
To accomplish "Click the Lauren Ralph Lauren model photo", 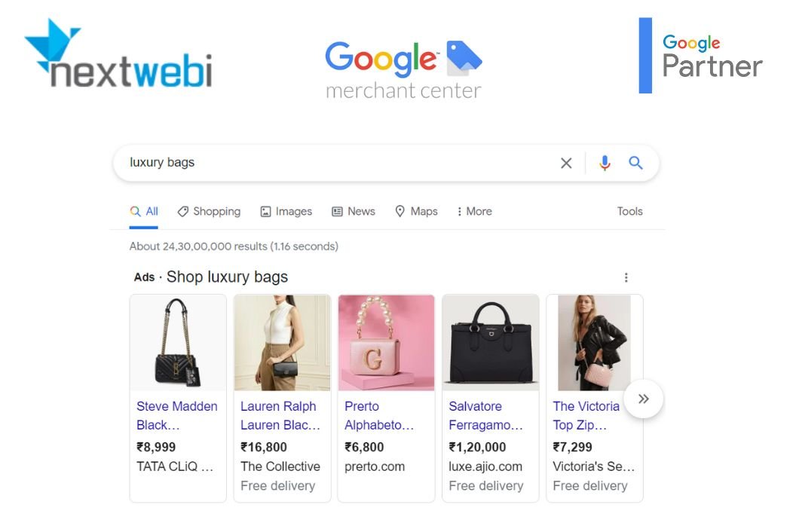I will 282,342.
